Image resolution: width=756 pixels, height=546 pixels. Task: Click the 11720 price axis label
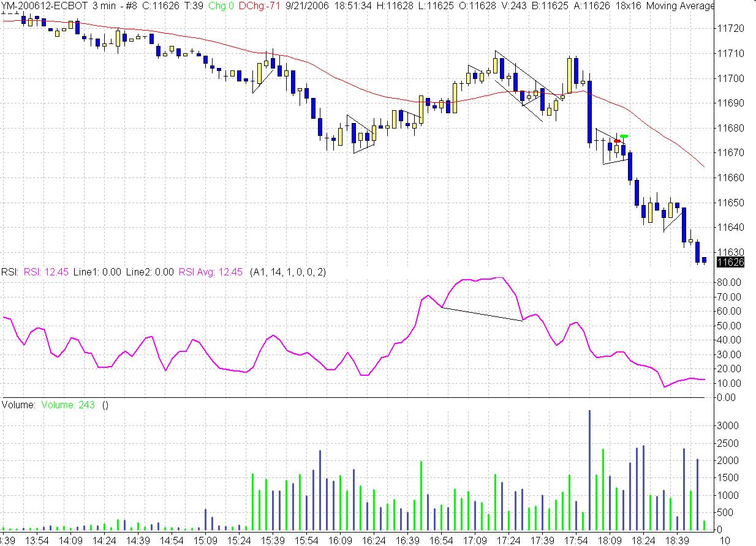(730, 29)
